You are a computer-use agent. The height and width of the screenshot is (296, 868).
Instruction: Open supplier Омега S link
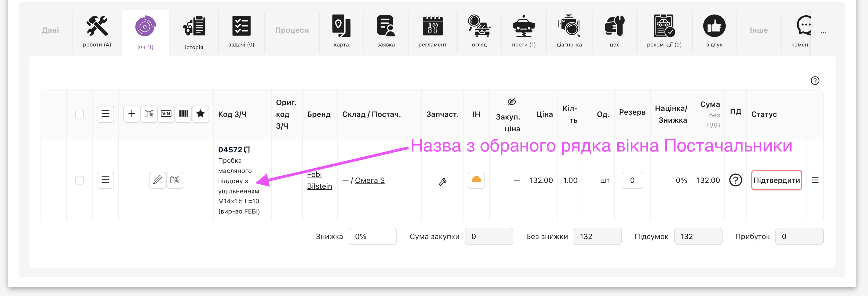click(370, 180)
